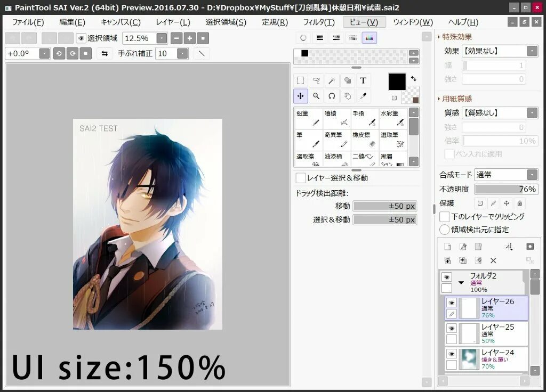
Task: Open the キャンバス(C) menu
Action: [x=121, y=22]
